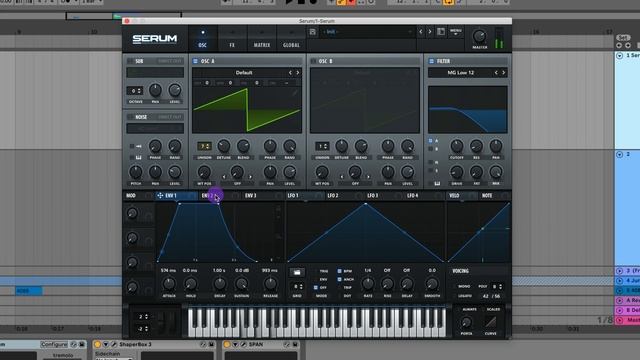Click the Curve portamento shape icon
Image resolution: width=640 pixels, height=360 pixels.
tap(490, 322)
